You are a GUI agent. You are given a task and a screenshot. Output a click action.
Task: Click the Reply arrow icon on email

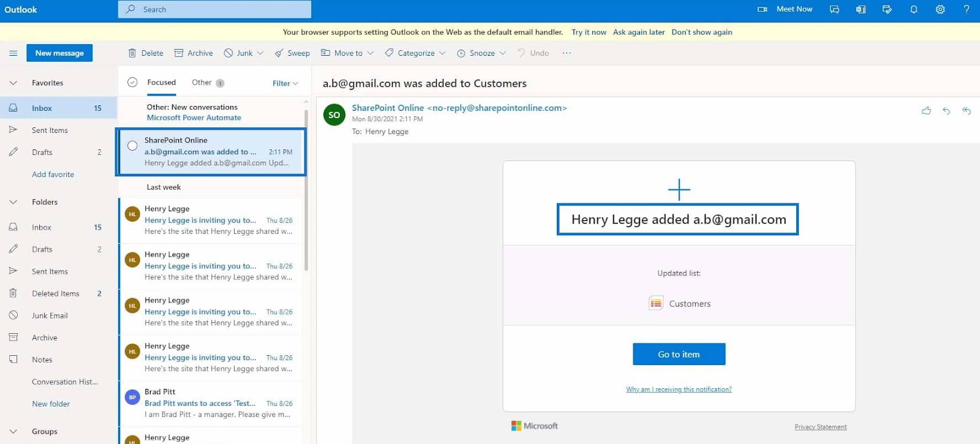click(946, 111)
